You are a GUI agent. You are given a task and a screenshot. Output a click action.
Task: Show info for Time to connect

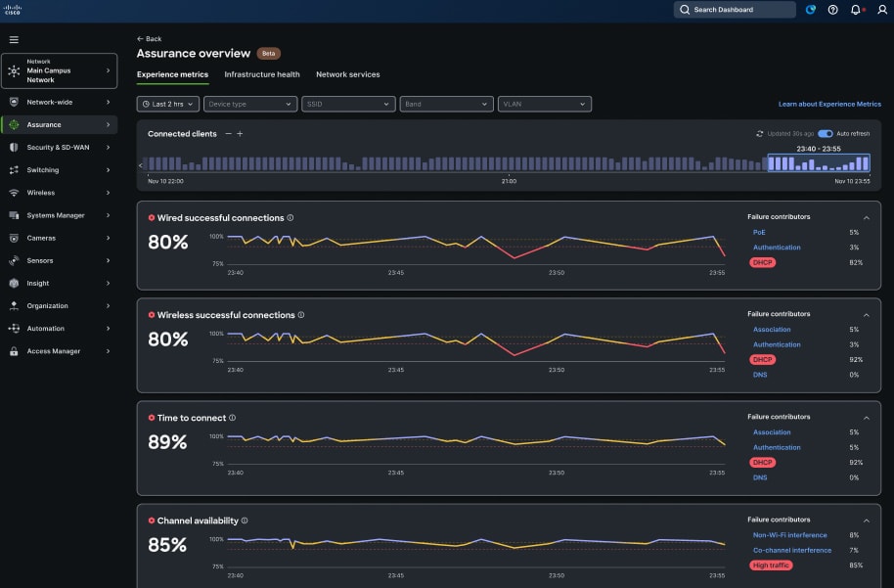[x=232, y=418]
